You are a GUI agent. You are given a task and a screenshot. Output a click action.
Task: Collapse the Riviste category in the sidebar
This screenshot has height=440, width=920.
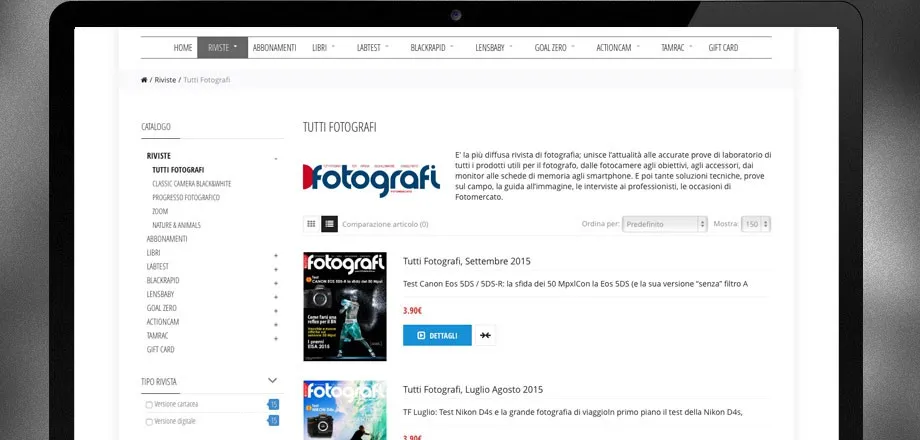click(276, 157)
